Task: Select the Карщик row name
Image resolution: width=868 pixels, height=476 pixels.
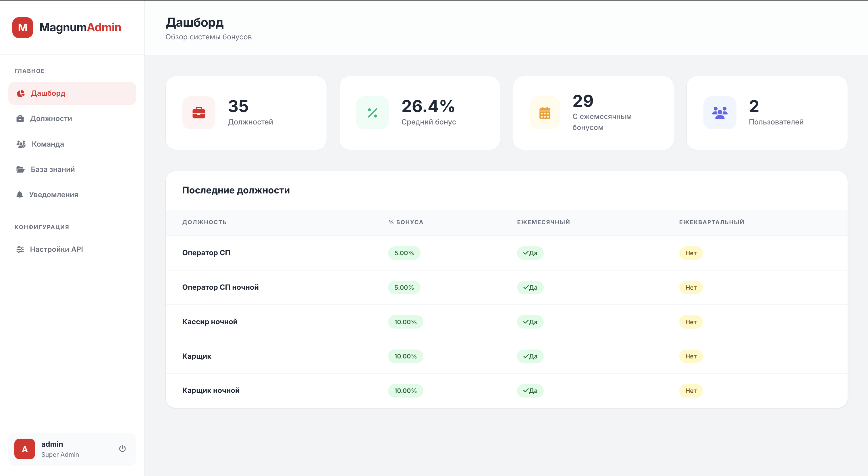Action: [197, 356]
